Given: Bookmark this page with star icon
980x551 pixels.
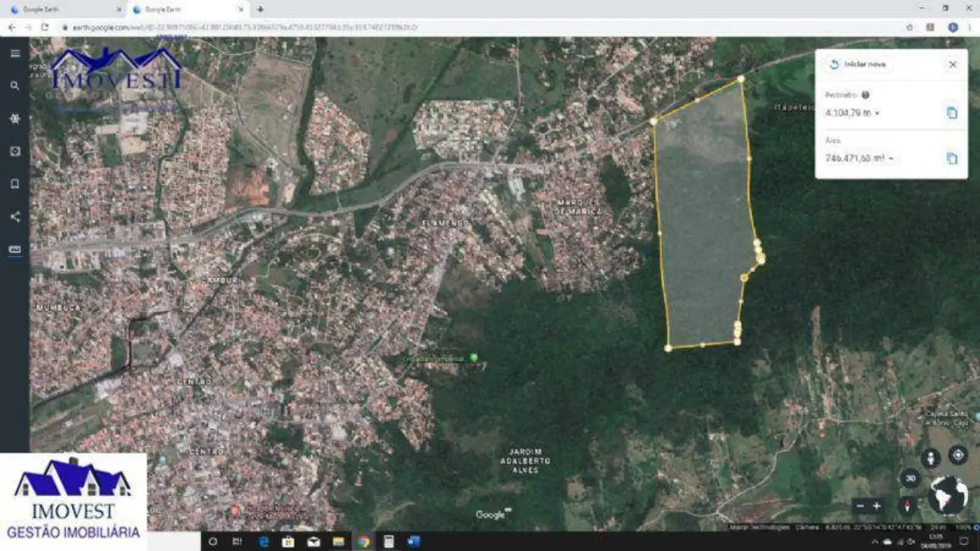Looking at the screenshot, I should pos(910,27).
